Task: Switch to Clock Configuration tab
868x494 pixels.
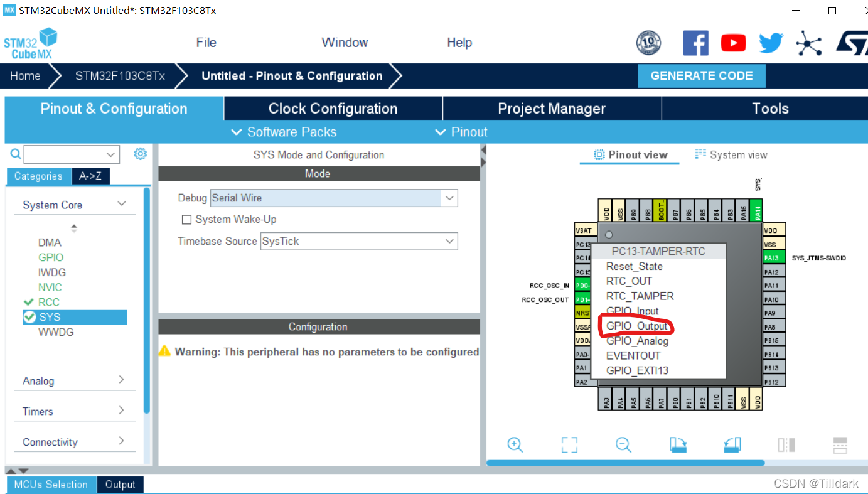Action: pos(333,109)
